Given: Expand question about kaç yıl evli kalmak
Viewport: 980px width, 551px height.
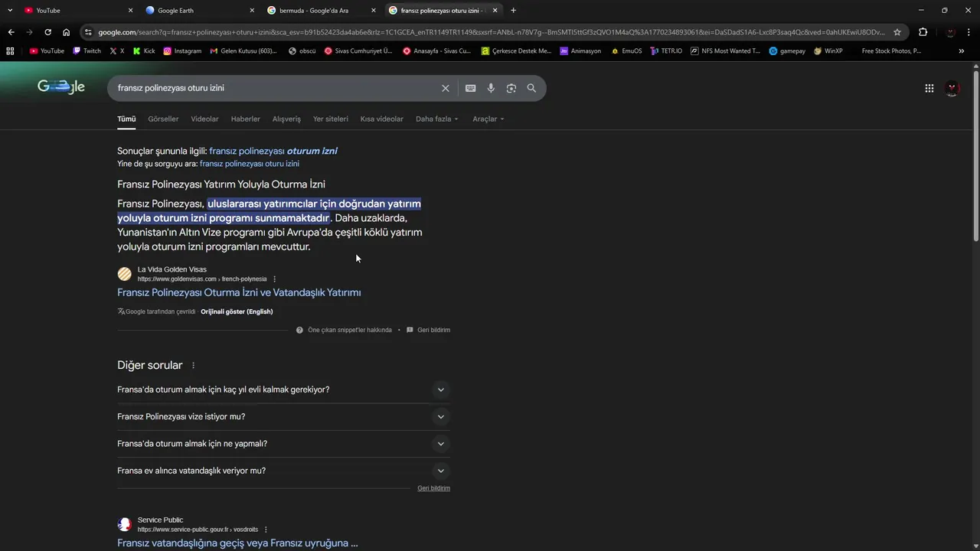Looking at the screenshot, I should [283, 390].
